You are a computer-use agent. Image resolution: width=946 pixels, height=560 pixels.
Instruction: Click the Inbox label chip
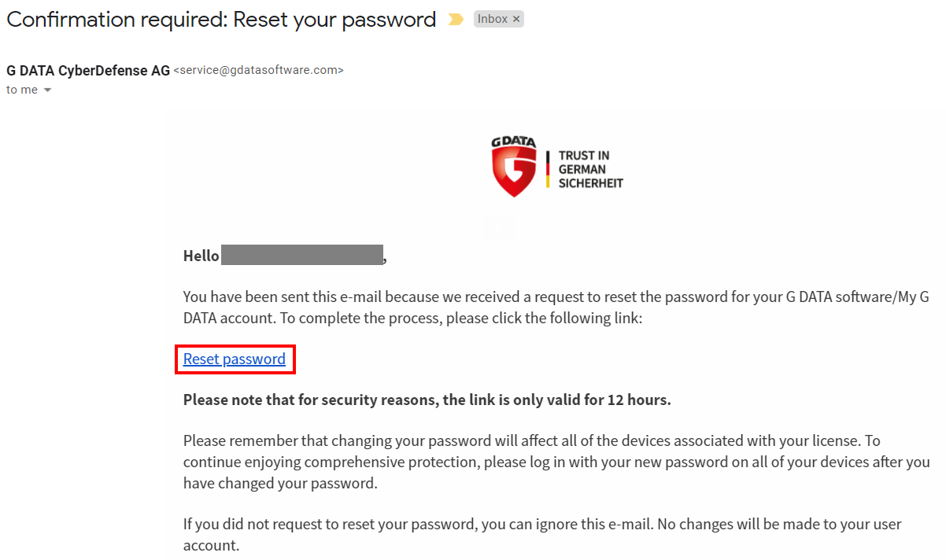click(493, 19)
